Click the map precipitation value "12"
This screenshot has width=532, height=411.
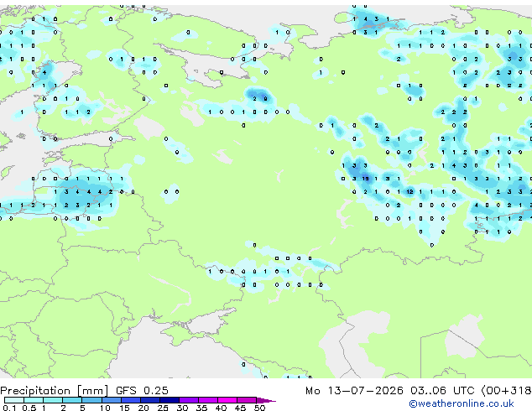point(409,191)
